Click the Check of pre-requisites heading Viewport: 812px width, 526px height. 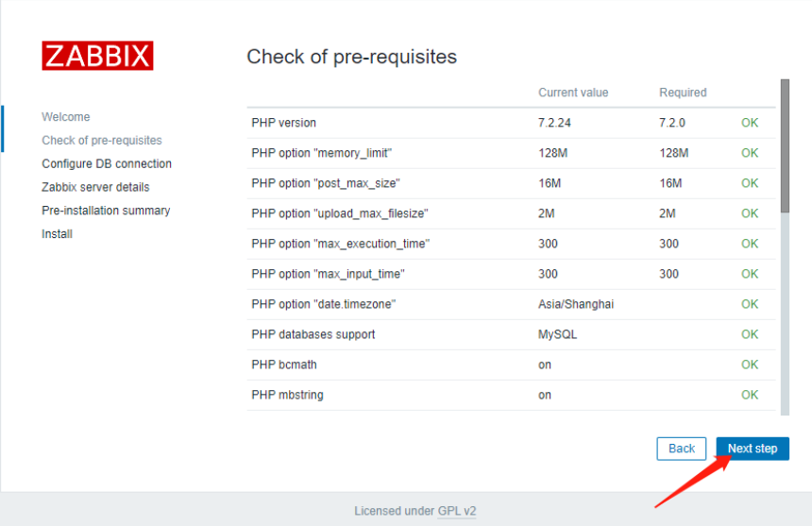click(x=351, y=57)
